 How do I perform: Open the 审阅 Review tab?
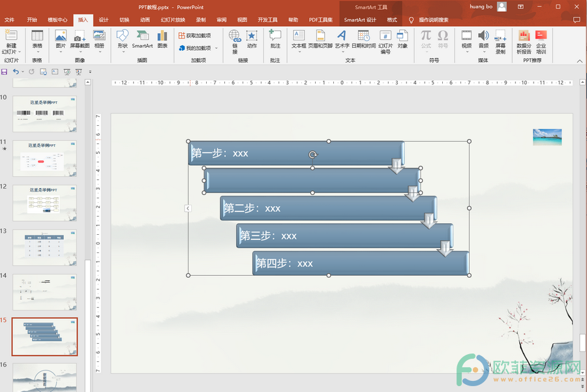tap(221, 20)
